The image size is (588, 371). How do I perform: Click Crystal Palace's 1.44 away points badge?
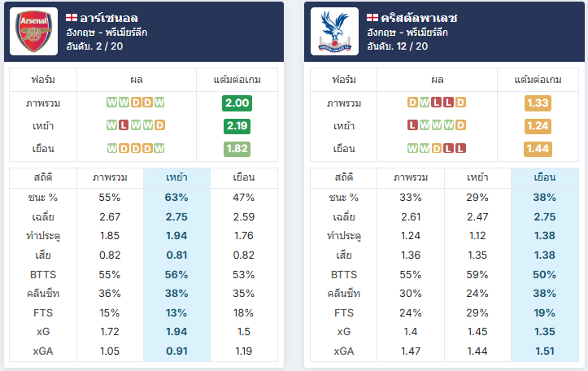click(x=538, y=149)
